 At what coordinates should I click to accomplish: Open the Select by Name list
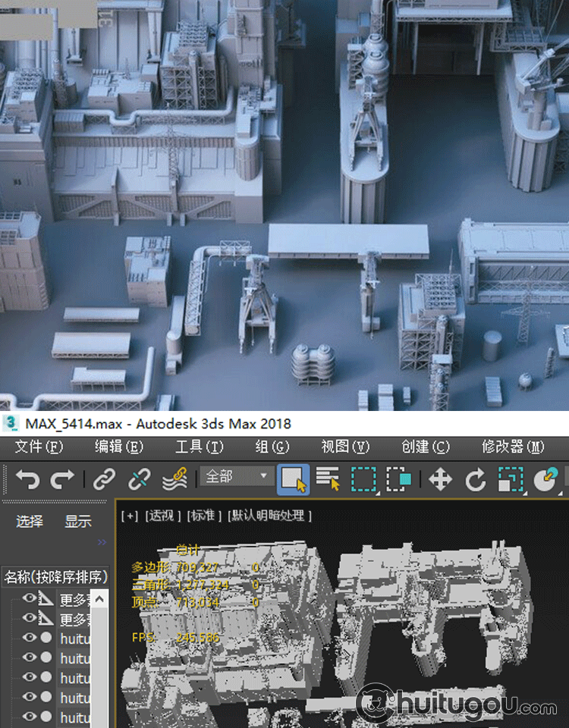[x=328, y=479]
